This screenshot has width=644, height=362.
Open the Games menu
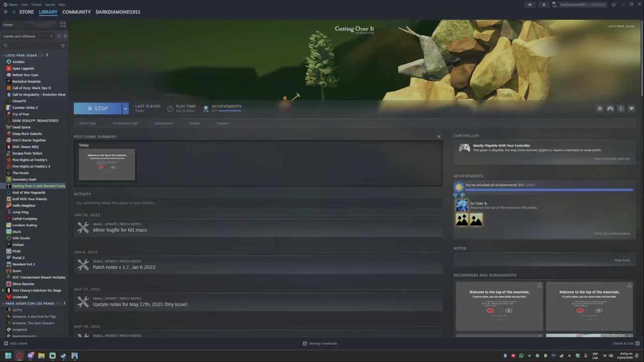point(50,5)
